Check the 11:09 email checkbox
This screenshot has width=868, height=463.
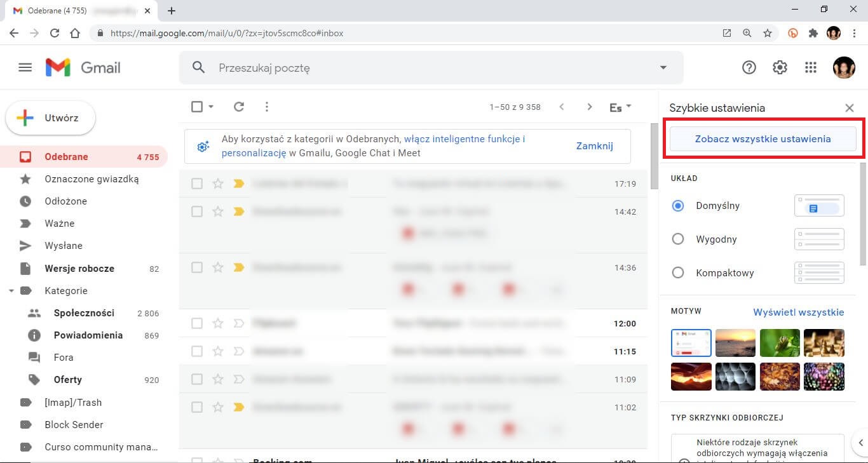197,379
